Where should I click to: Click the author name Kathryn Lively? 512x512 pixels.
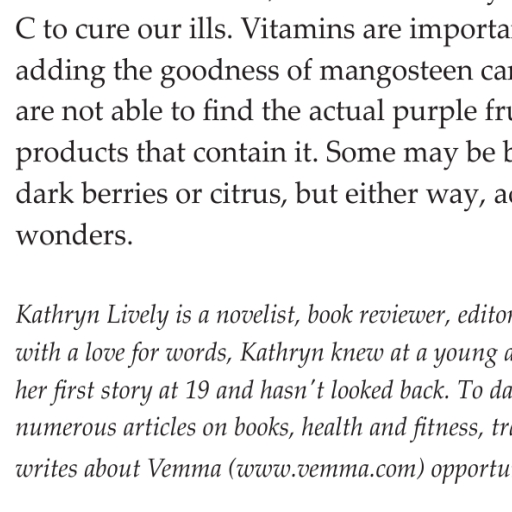(x=93, y=316)
